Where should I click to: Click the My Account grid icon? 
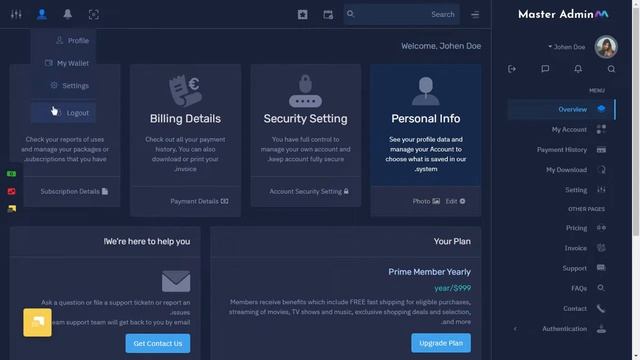pos(601,129)
